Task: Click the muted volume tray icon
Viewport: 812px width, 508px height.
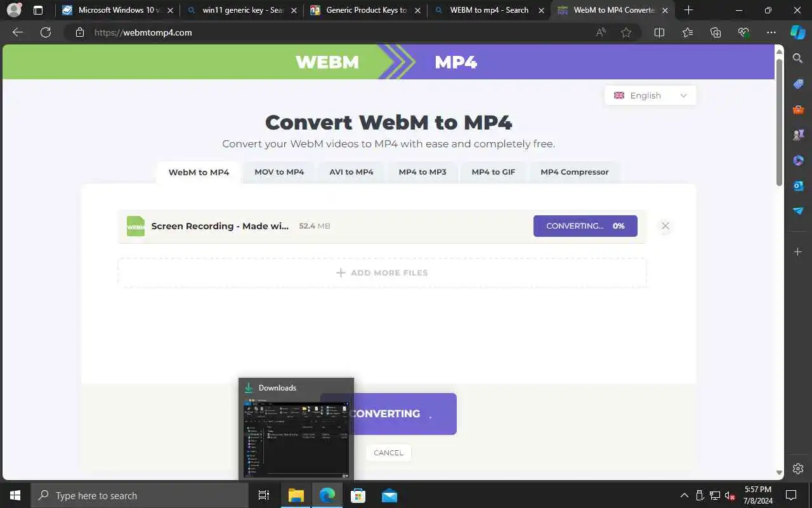Action: 730,495
